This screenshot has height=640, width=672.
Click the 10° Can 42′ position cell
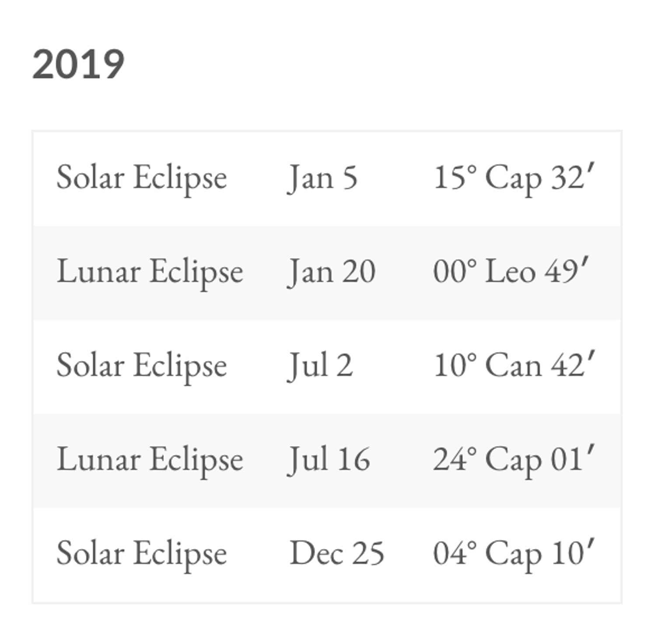514,365
